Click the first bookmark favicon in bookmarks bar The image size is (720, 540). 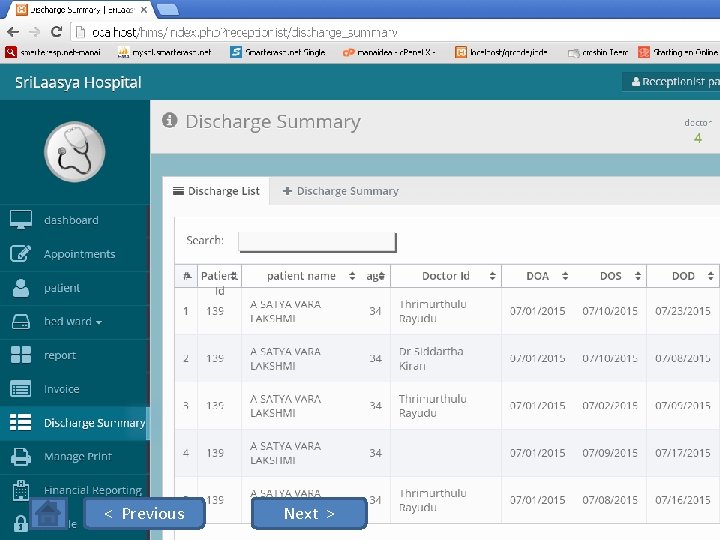(11, 52)
